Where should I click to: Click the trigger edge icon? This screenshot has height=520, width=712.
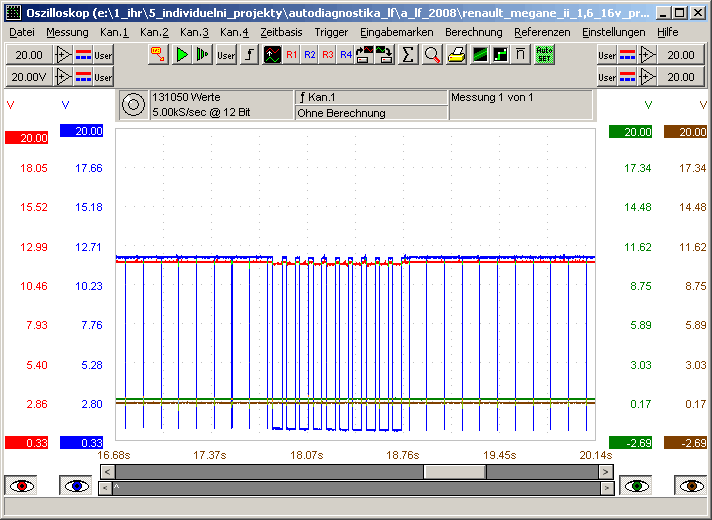(250, 55)
